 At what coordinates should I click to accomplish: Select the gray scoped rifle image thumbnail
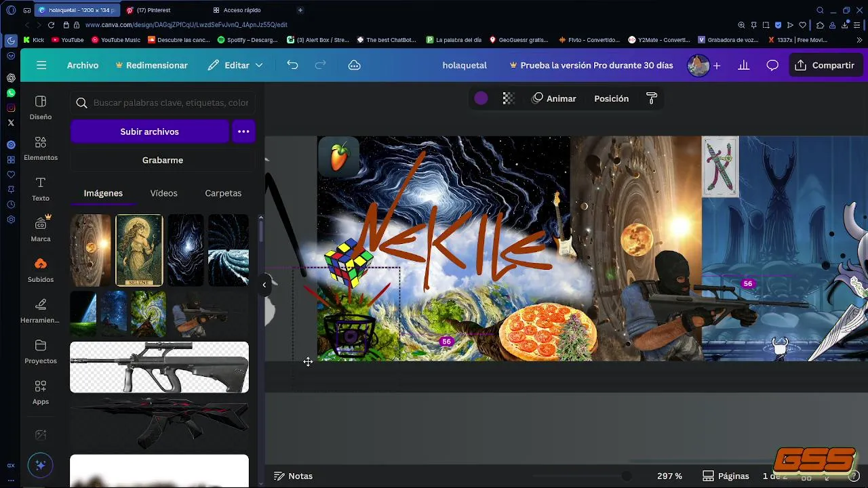[159, 367]
